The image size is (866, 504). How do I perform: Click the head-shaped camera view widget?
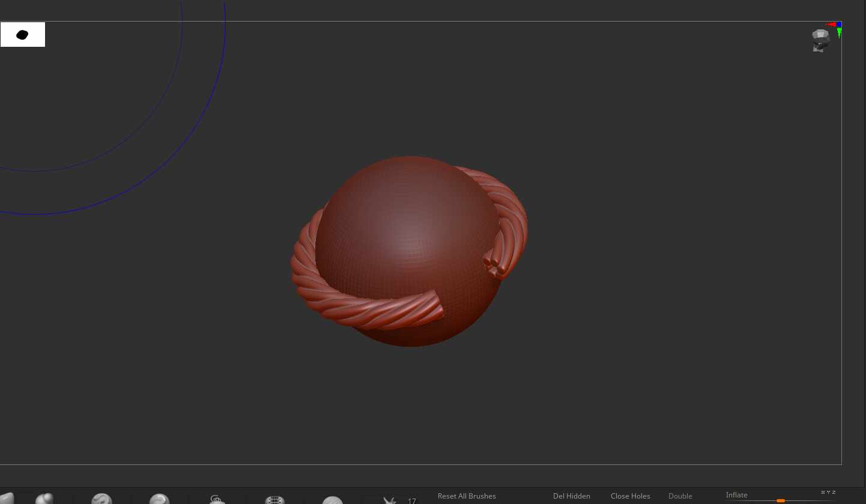(x=820, y=41)
